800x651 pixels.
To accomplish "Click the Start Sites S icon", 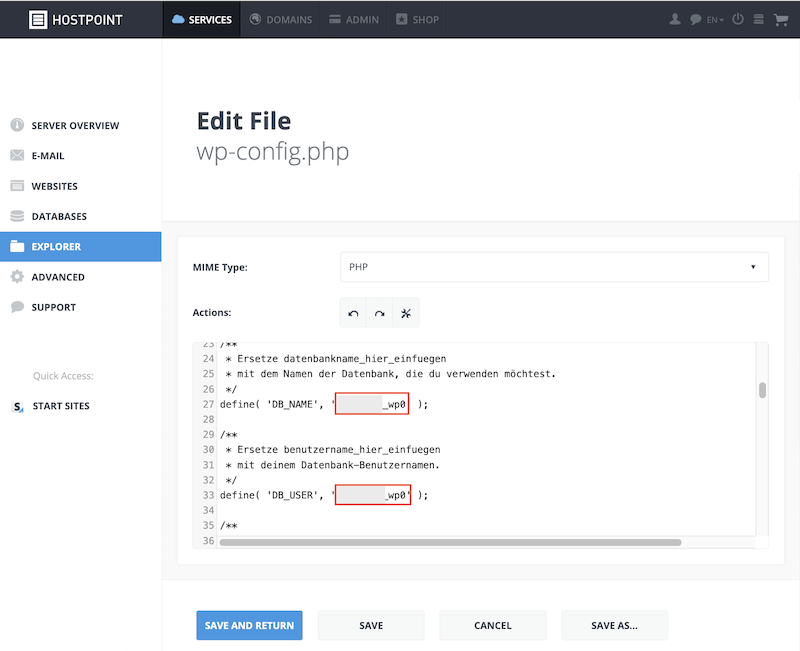I will 17,406.
